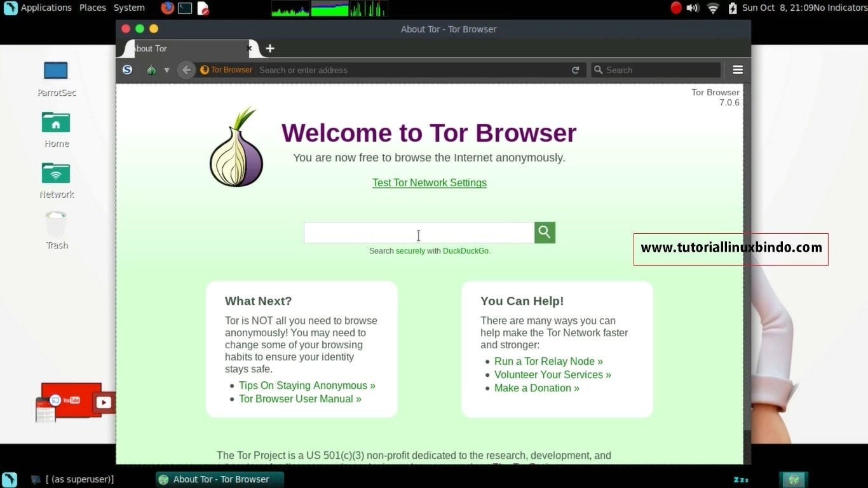
Task: Click the toolbar search magnifier icon
Action: click(x=598, y=70)
